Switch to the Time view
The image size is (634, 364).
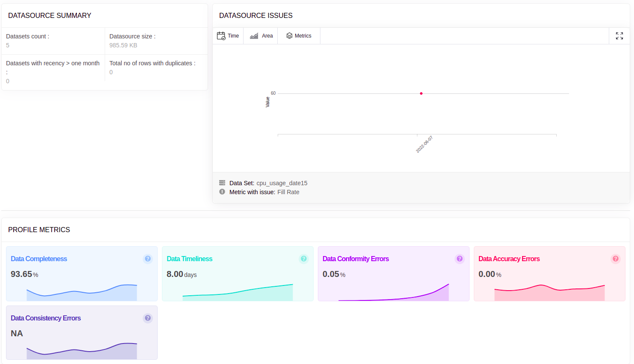tap(232, 35)
